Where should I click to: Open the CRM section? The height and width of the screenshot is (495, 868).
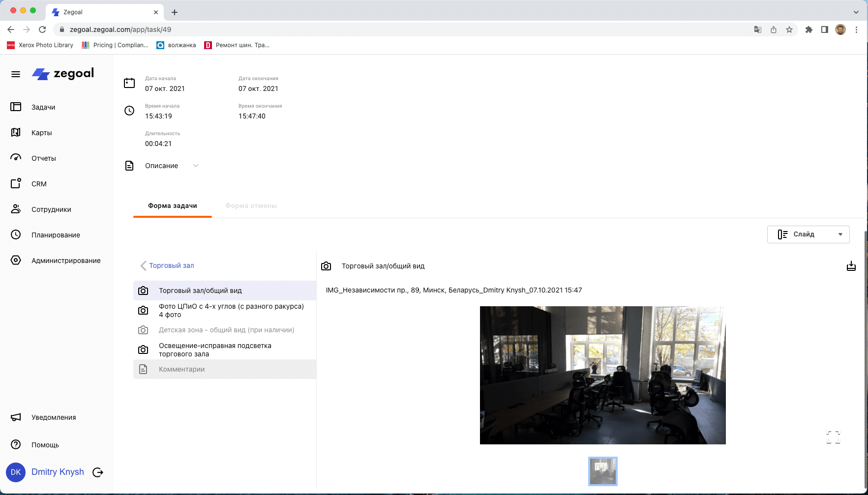(39, 183)
